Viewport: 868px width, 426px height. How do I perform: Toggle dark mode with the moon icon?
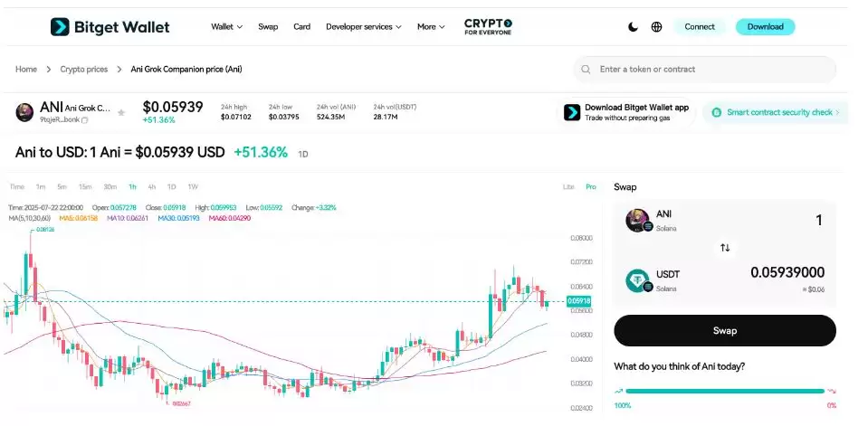pyautogui.click(x=633, y=27)
